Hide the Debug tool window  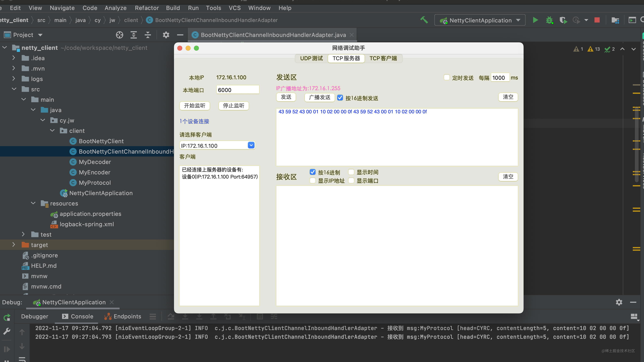click(633, 302)
